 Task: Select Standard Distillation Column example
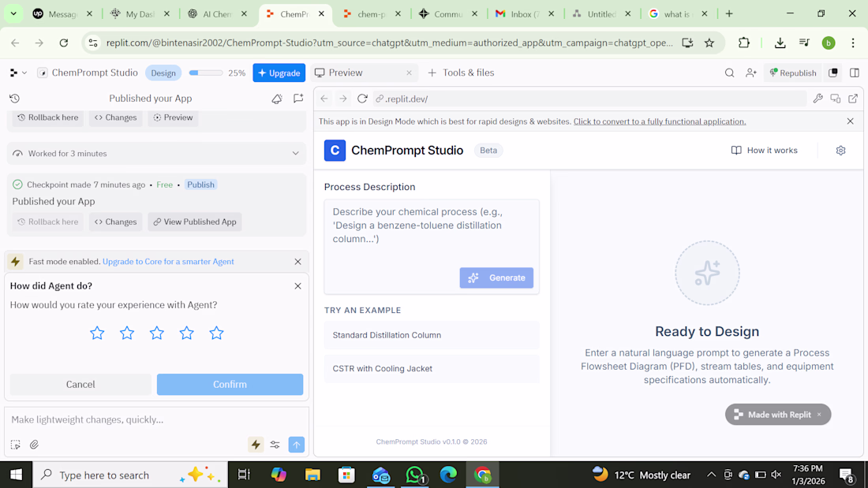432,335
